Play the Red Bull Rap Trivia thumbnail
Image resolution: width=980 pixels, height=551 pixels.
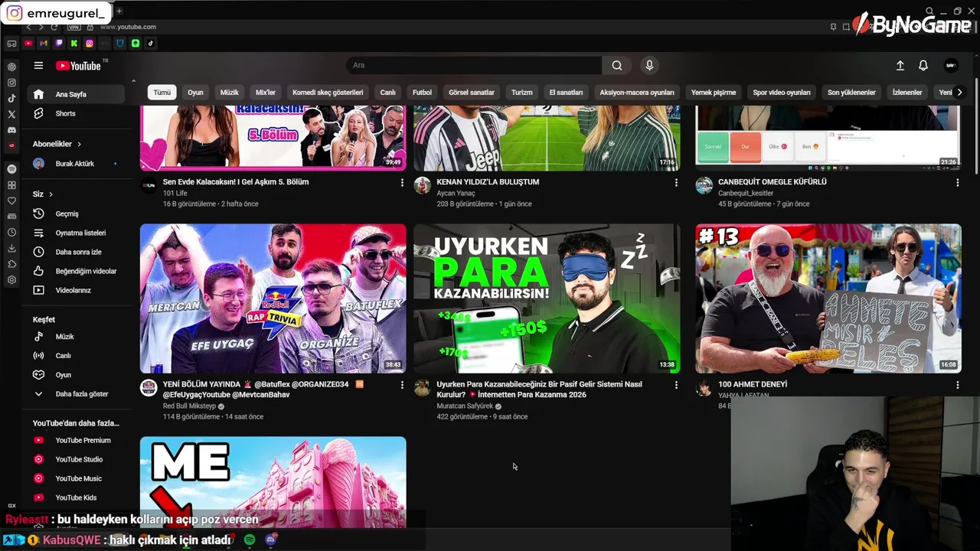pyautogui.click(x=273, y=298)
